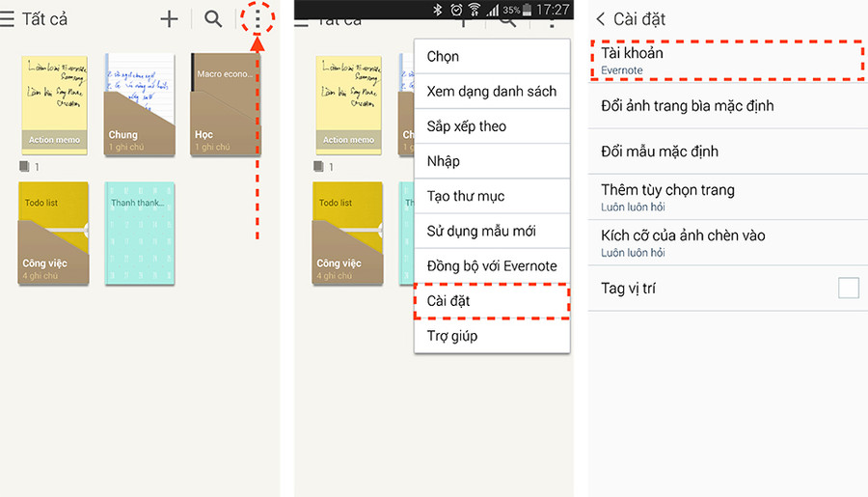
Task: Open the Thanh thank notebook in left screen
Action: pyautogui.click(x=140, y=234)
